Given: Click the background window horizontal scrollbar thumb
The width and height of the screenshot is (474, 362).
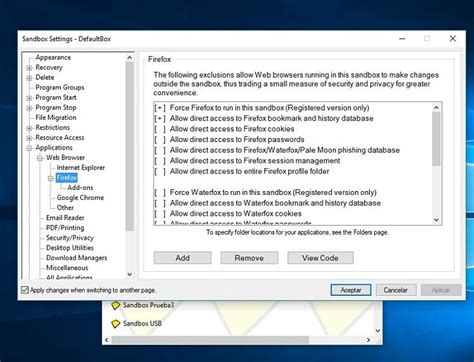Looking at the screenshot, I should [x=210, y=340].
